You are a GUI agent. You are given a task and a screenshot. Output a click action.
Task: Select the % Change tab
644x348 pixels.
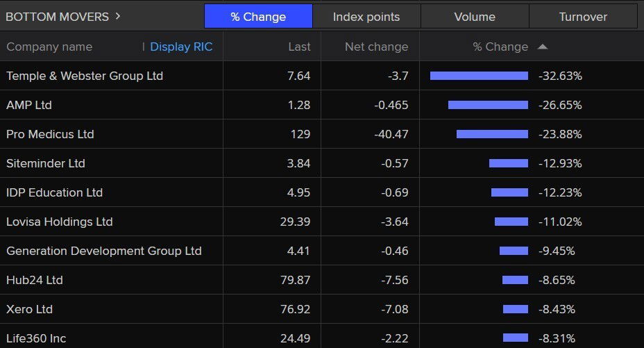click(x=258, y=17)
